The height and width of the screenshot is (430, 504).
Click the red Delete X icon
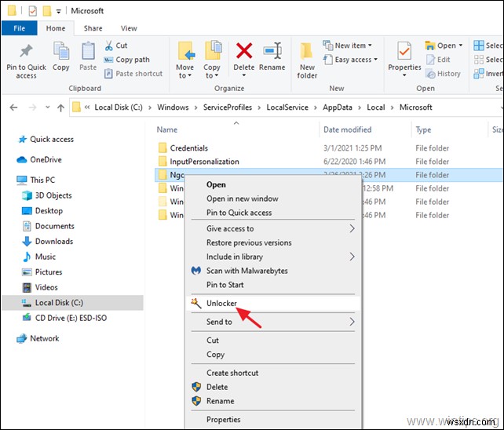[244, 51]
